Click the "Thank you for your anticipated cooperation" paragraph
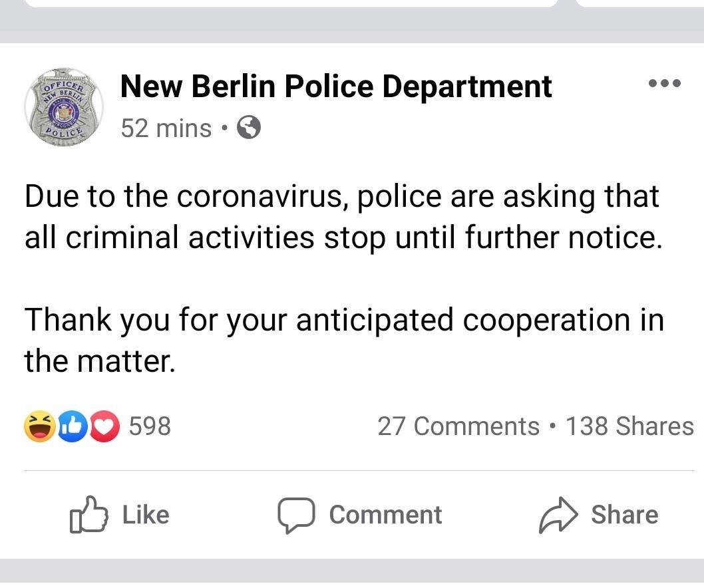 [343, 340]
